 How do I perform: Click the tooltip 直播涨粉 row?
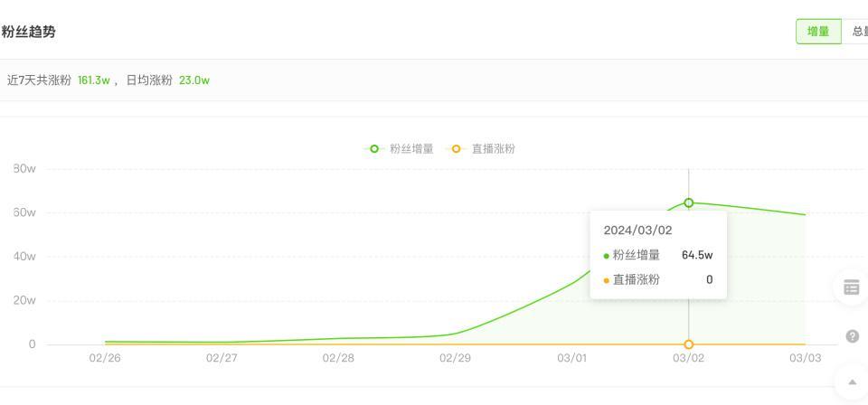click(x=658, y=280)
